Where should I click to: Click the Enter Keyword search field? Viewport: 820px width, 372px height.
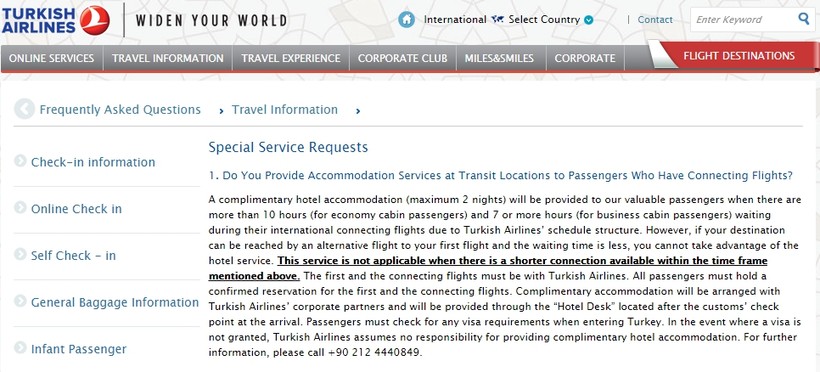[744, 20]
